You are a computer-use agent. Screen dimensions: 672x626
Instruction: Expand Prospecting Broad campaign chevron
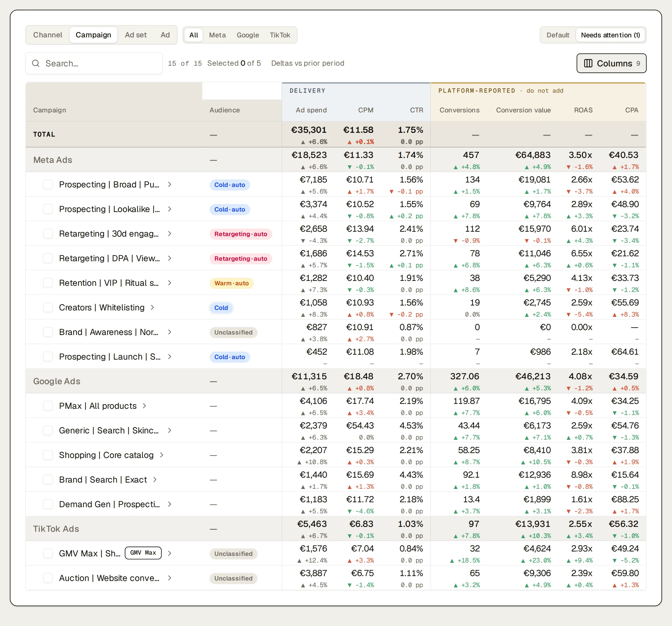click(170, 184)
